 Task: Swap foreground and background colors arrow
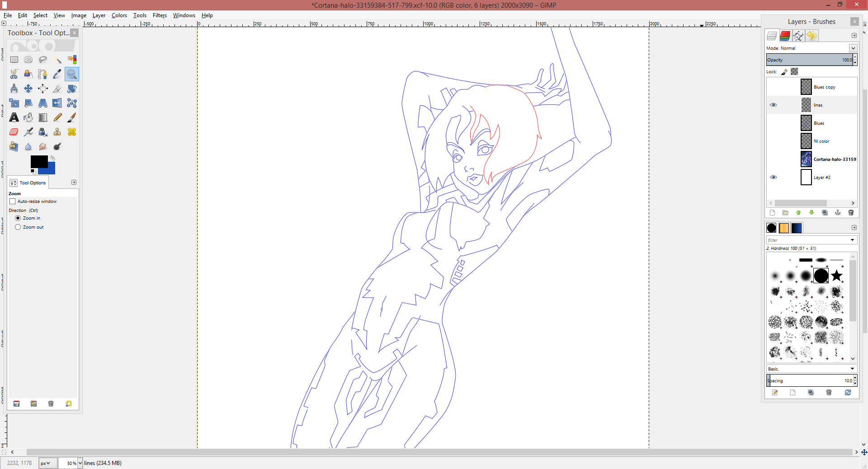(x=52, y=158)
